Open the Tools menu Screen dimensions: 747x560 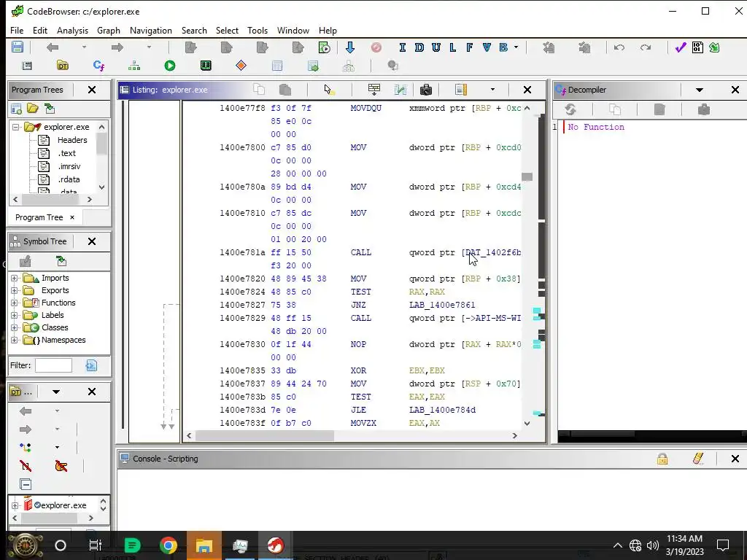pyautogui.click(x=258, y=31)
